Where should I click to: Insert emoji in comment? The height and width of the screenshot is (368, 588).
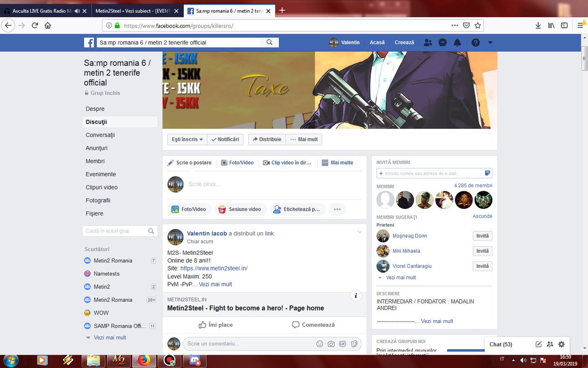point(320,344)
